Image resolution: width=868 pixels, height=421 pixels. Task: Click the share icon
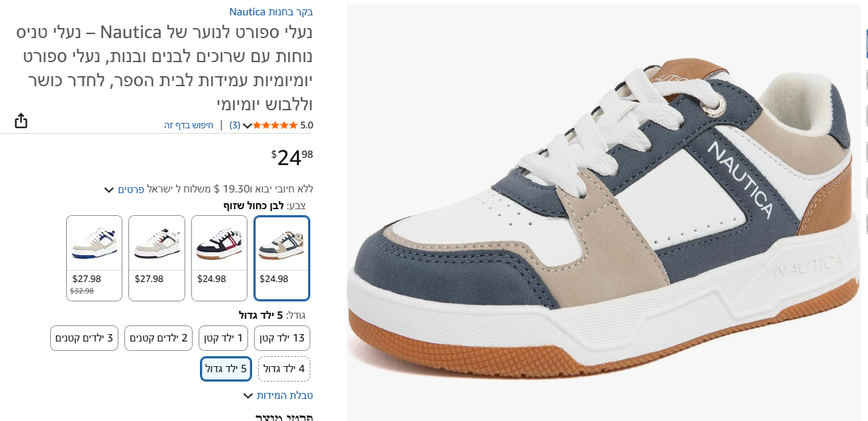pos(21,121)
